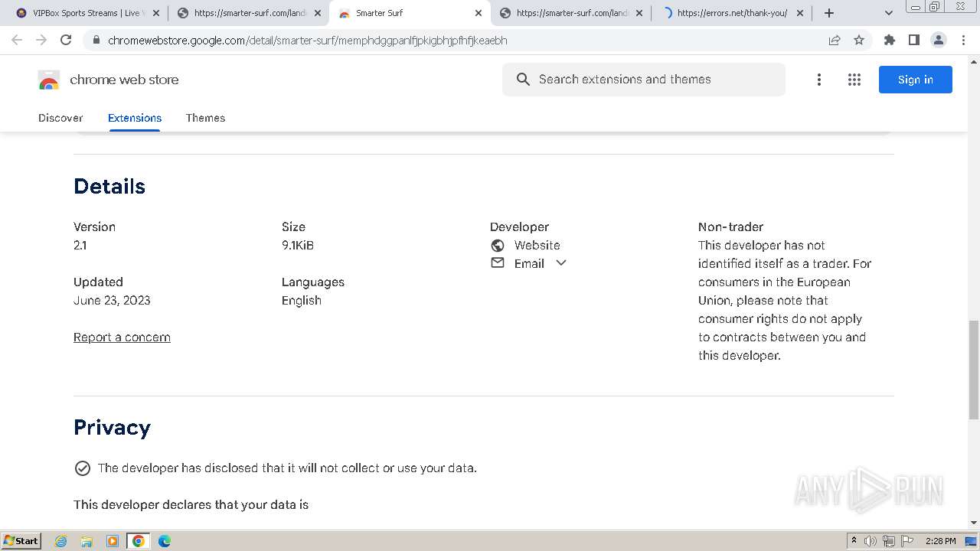Open the Chrome profile avatar

tap(939, 40)
